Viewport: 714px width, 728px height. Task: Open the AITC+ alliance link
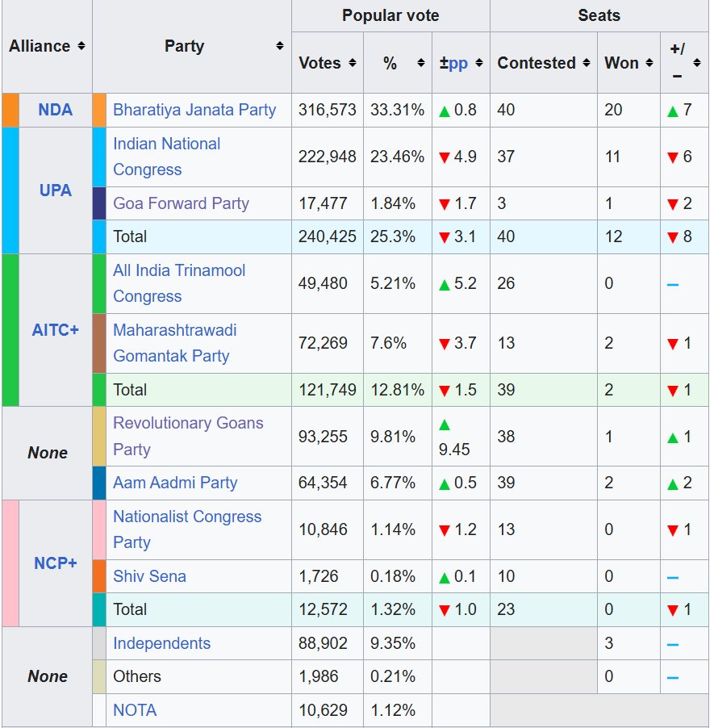pos(55,330)
